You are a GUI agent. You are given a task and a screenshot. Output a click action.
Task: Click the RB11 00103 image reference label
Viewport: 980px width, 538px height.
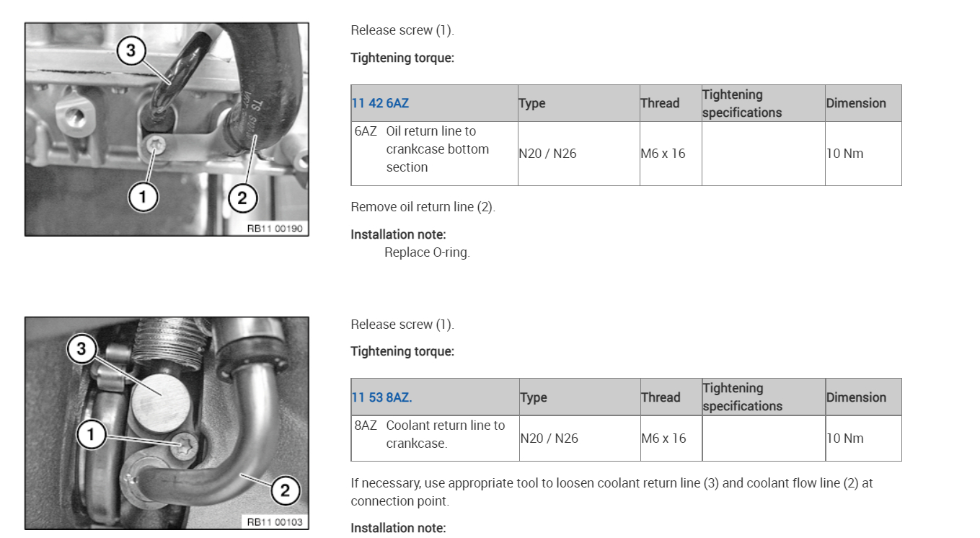pos(275,522)
